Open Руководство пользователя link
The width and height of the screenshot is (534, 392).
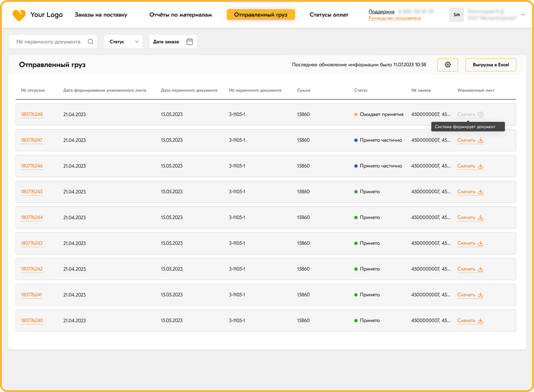395,18
